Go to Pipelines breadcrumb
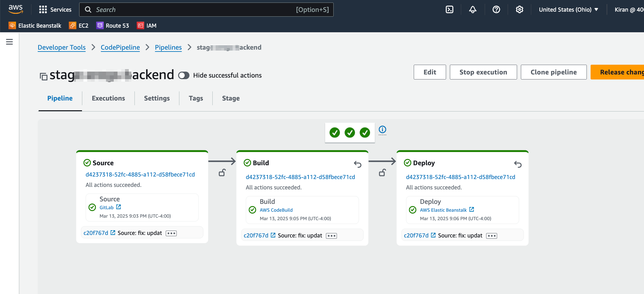 pyautogui.click(x=168, y=47)
